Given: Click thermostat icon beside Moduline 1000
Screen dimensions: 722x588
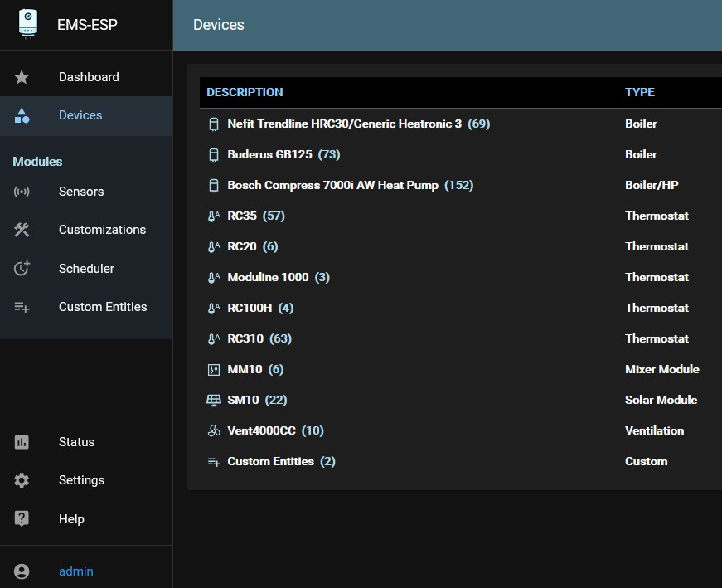Looking at the screenshot, I should [x=214, y=277].
